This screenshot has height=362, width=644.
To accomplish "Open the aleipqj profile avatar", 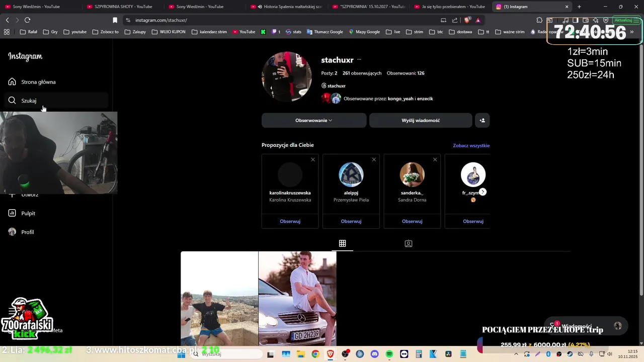I will click(351, 174).
